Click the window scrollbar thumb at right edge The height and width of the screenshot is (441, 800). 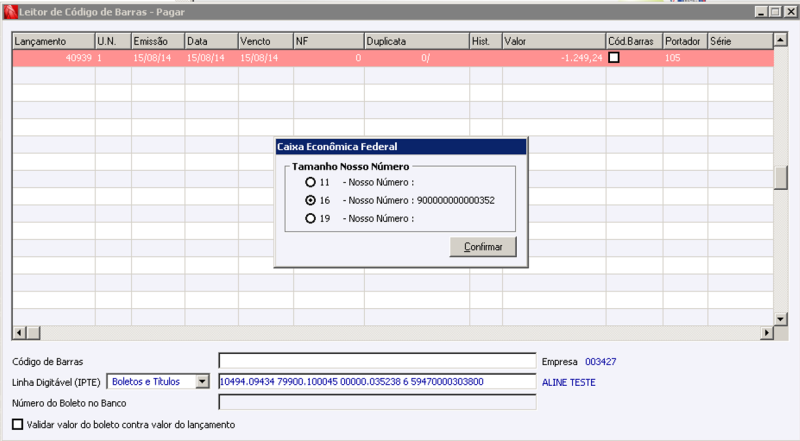781,177
